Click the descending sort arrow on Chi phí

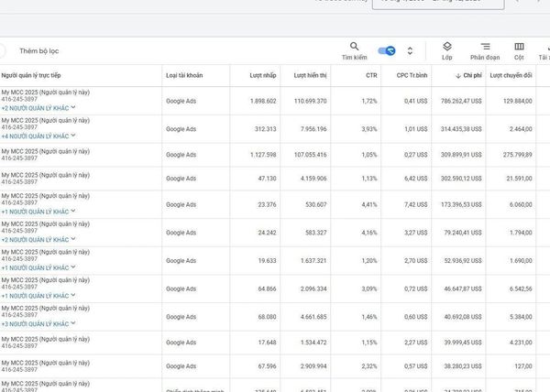(x=456, y=75)
